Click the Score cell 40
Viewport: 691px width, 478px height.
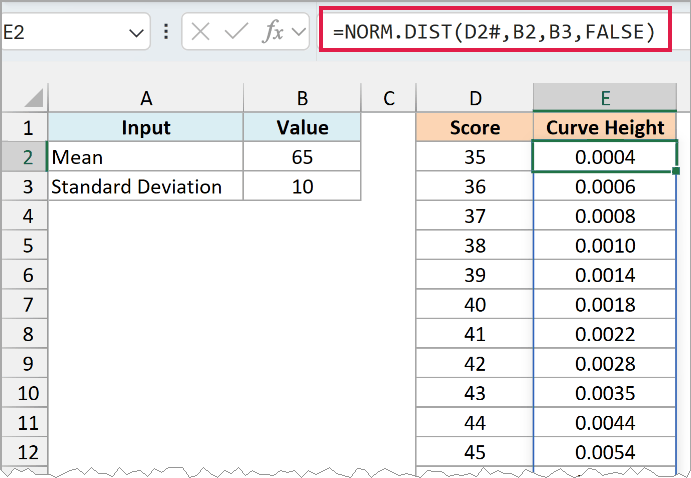tap(475, 304)
